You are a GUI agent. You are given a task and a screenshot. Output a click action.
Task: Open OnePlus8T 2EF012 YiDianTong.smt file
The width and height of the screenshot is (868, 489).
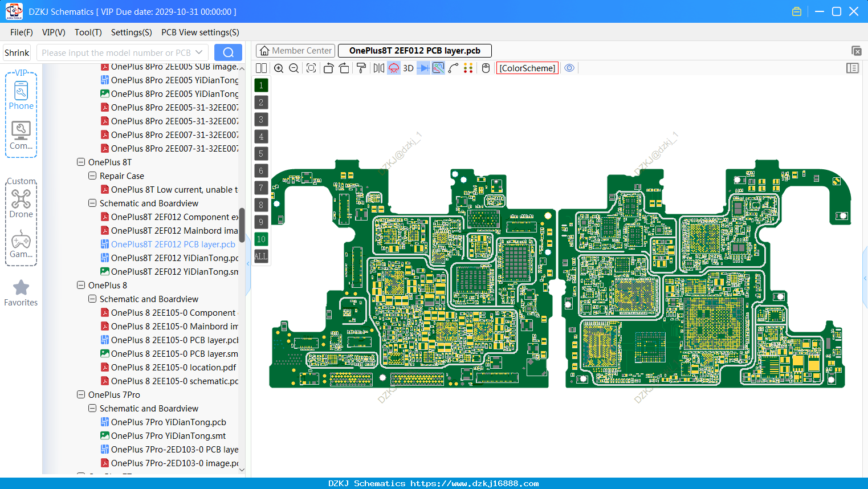click(x=169, y=272)
